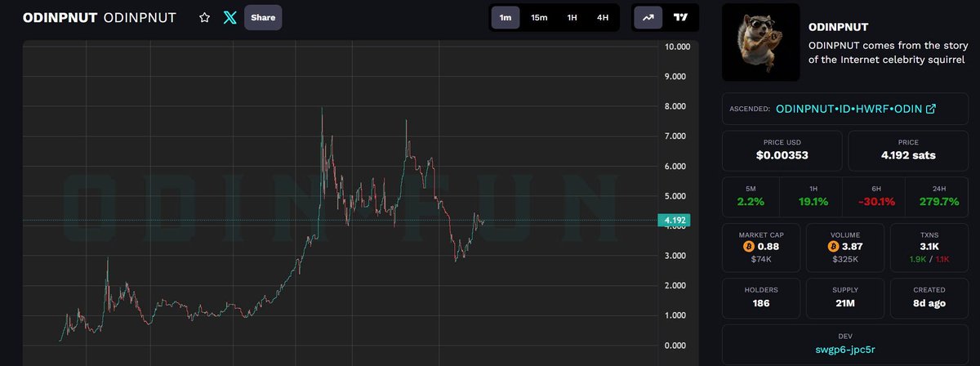The height and width of the screenshot is (366, 980).
Task: Switch chart to 1m timeframe
Action: tap(506, 17)
